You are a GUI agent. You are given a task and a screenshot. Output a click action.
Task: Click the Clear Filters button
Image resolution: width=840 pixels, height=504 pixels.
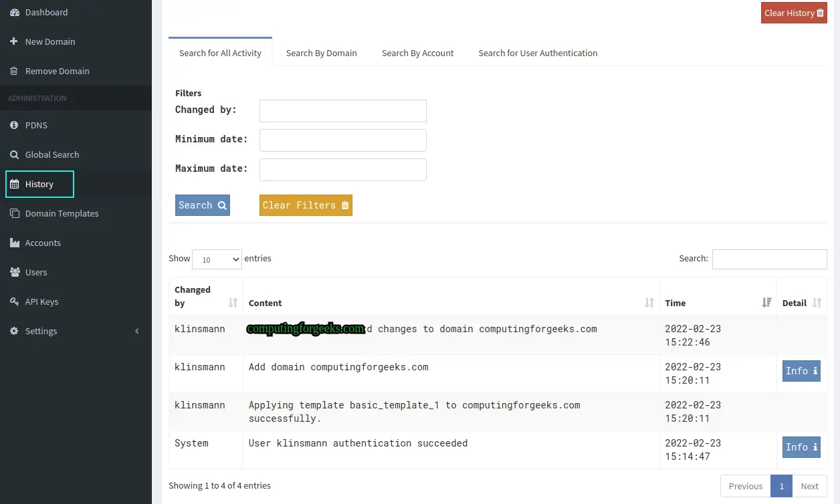tap(306, 205)
